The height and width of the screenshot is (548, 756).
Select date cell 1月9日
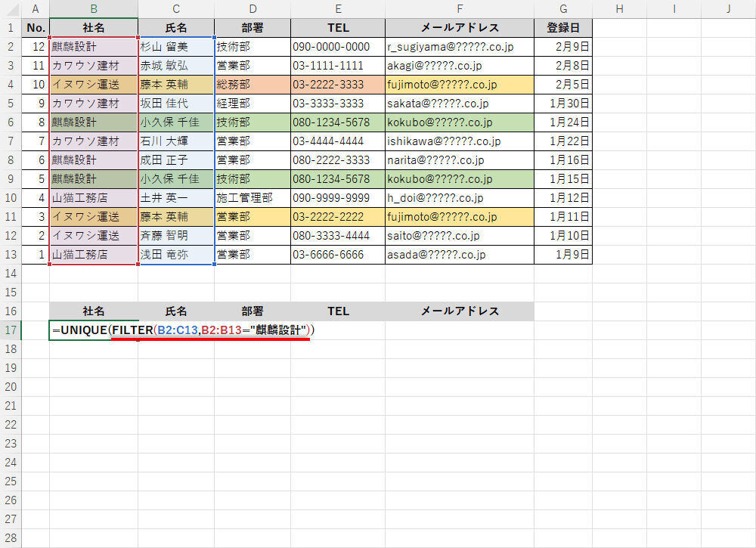(x=563, y=255)
